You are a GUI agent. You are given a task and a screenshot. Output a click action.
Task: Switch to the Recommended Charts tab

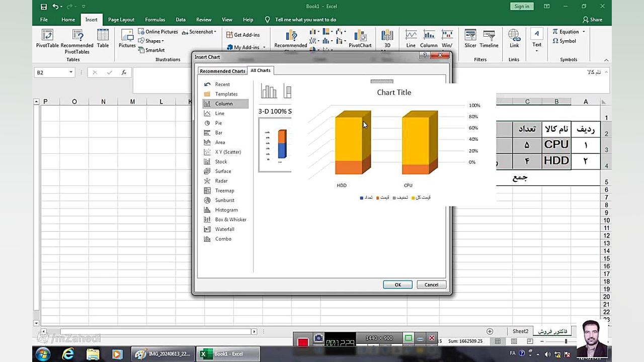(222, 70)
